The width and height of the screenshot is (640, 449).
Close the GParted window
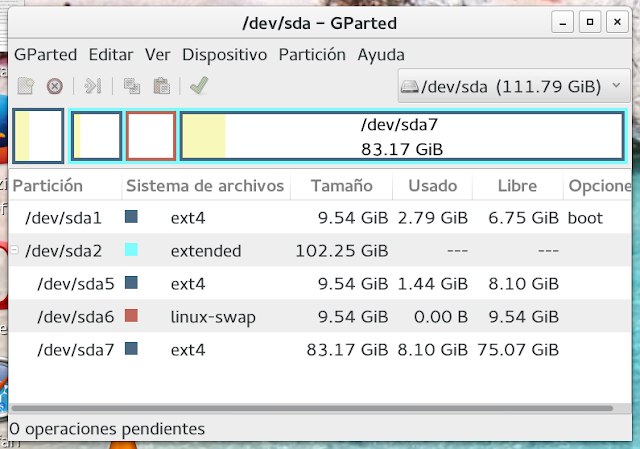pos(617,22)
